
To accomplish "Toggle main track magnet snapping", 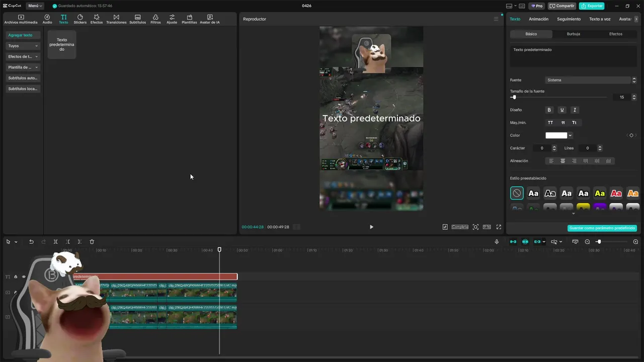I will 513,242.
